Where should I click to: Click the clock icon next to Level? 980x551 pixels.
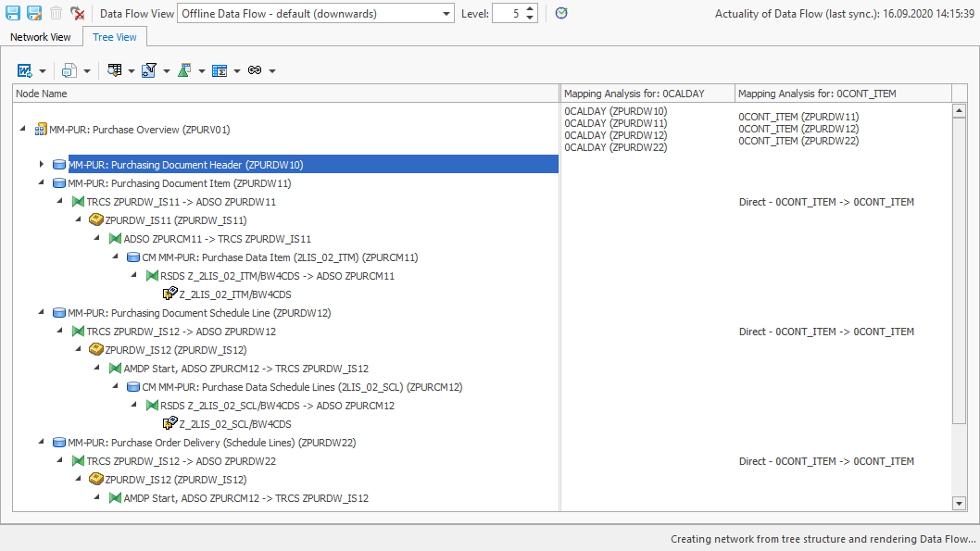coord(562,13)
